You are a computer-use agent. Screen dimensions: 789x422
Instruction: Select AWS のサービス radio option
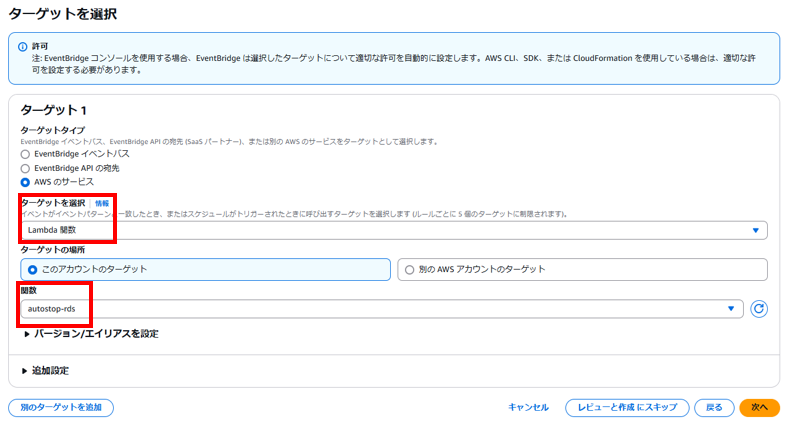tap(25, 182)
